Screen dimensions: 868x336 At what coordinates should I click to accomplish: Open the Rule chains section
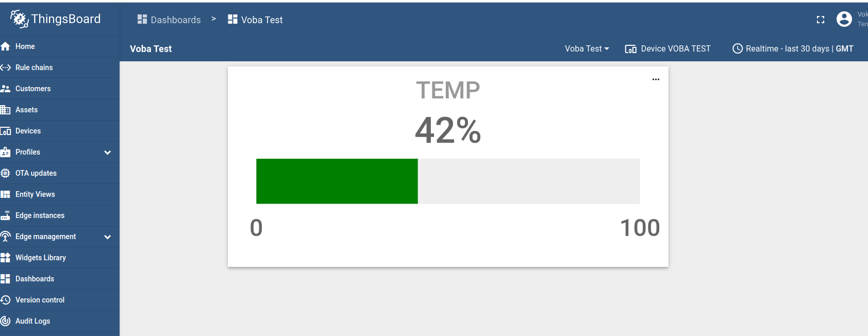[34, 68]
